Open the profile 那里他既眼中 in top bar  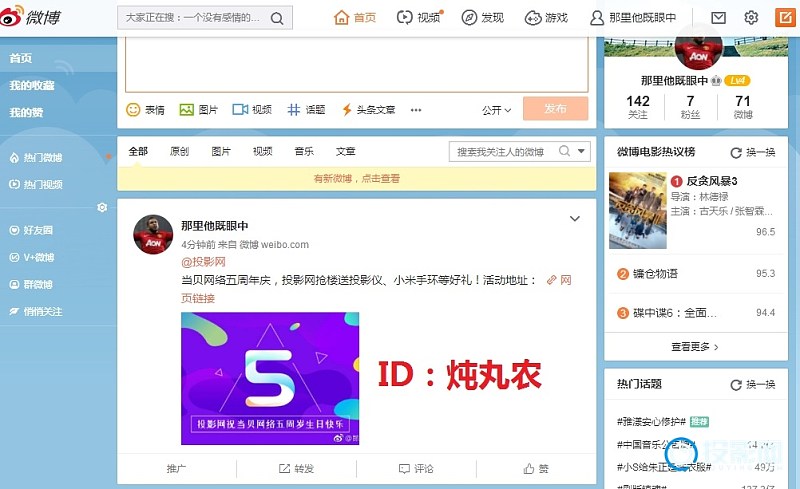pyautogui.click(x=633, y=18)
